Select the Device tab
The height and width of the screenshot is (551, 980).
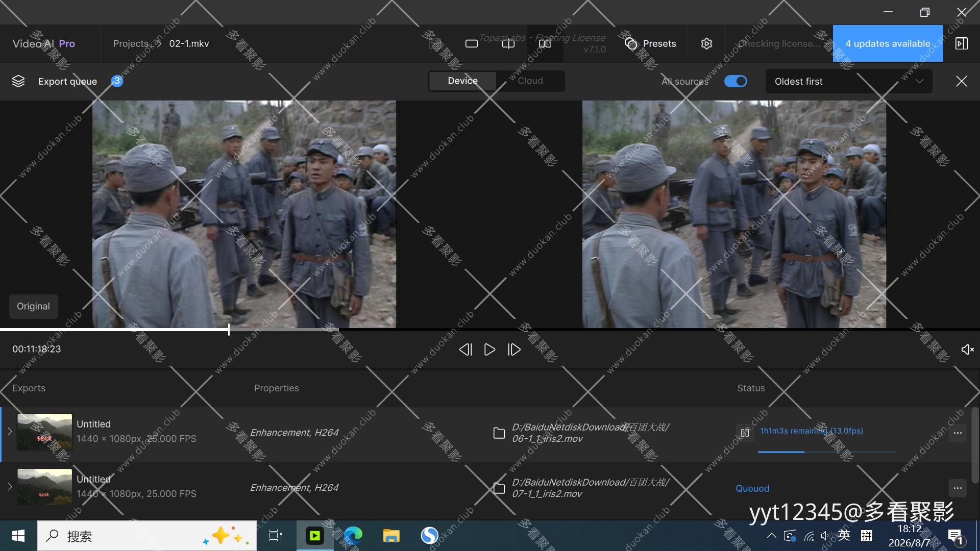(x=462, y=81)
